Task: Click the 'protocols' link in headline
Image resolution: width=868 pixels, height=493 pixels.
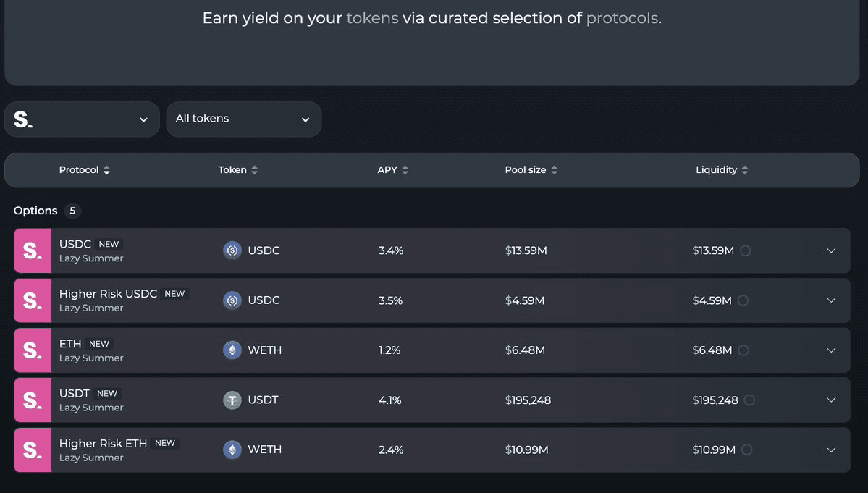Action: (622, 18)
